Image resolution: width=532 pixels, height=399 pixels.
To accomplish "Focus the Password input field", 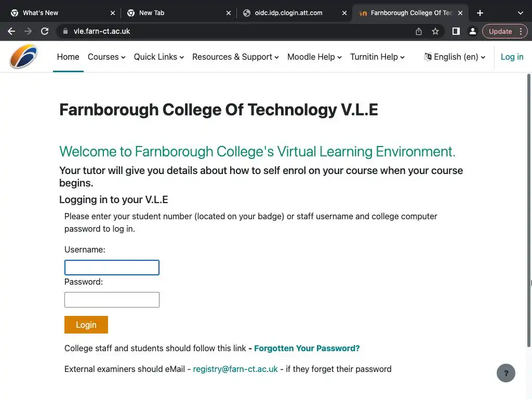I will coord(112,300).
